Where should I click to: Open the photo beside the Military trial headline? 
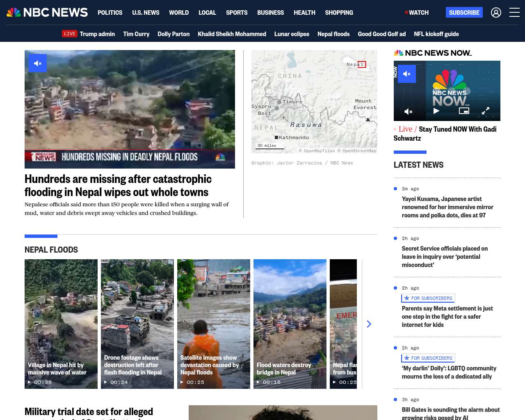point(283,413)
